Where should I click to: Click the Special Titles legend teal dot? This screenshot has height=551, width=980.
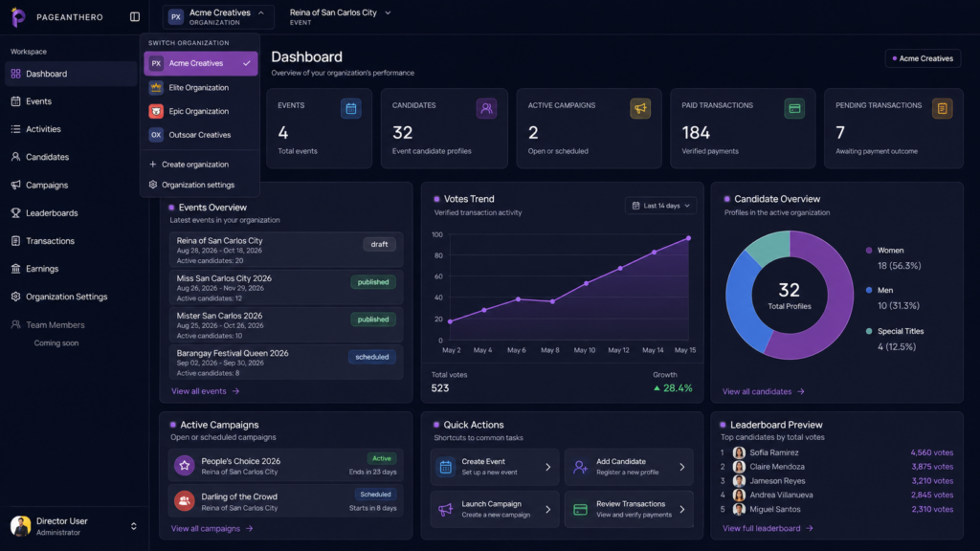click(x=869, y=331)
